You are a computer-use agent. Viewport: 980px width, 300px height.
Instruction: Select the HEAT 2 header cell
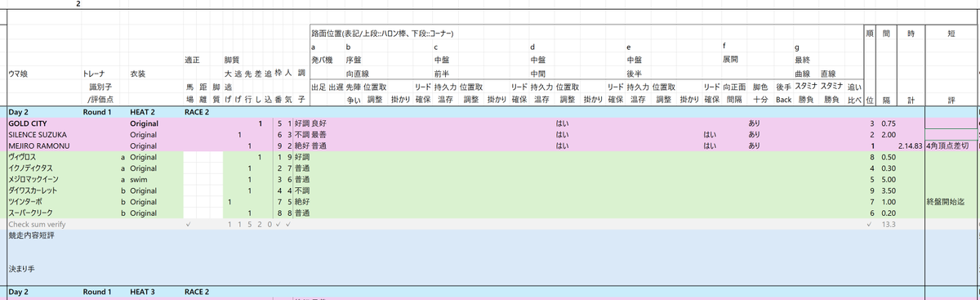pos(143,111)
